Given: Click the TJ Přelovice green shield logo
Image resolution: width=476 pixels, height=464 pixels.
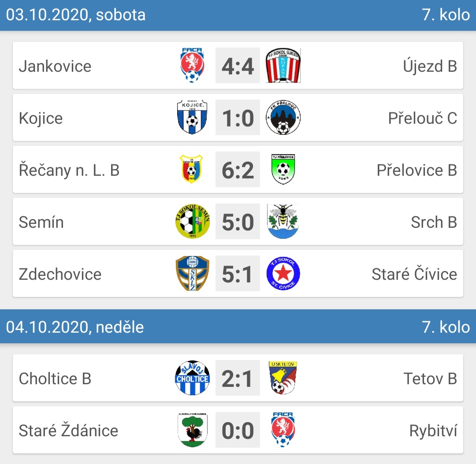Looking at the screenshot, I should 283,169.
